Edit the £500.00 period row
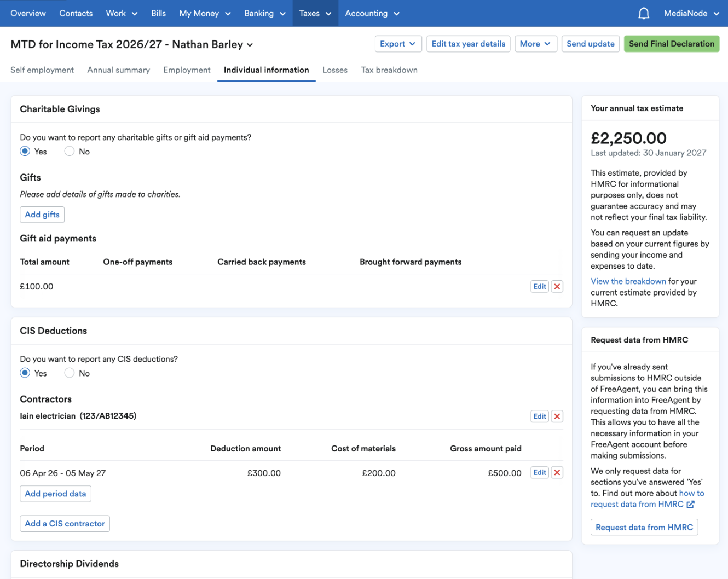 tap(540, 473)
